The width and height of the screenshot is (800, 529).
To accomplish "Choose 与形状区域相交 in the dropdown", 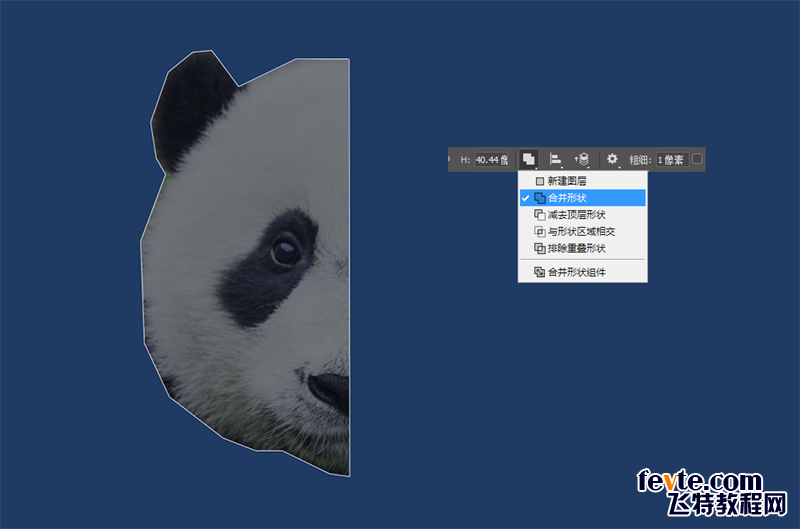I will click(580, 231).
